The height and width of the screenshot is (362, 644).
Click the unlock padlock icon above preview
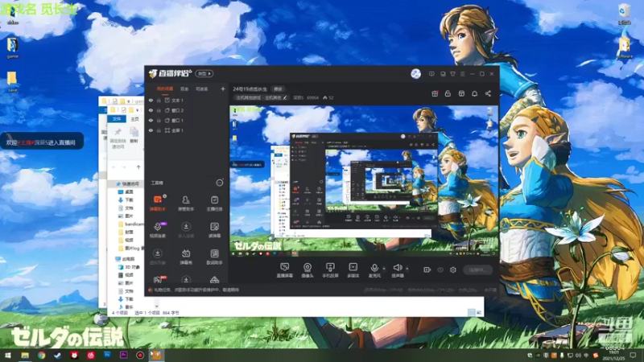pos(448,93)
